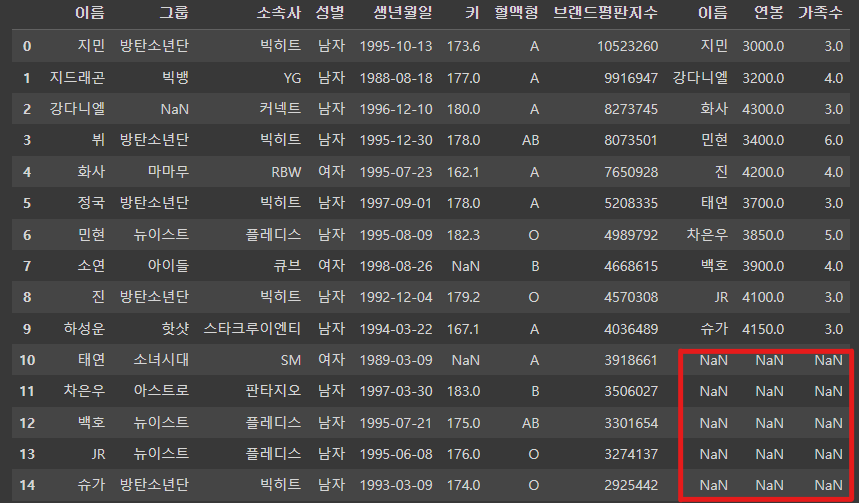Select the NaN group cell in 강다니엘 row
The height and width of the screenshot is (503, 859).
click(x=175, y=109)
